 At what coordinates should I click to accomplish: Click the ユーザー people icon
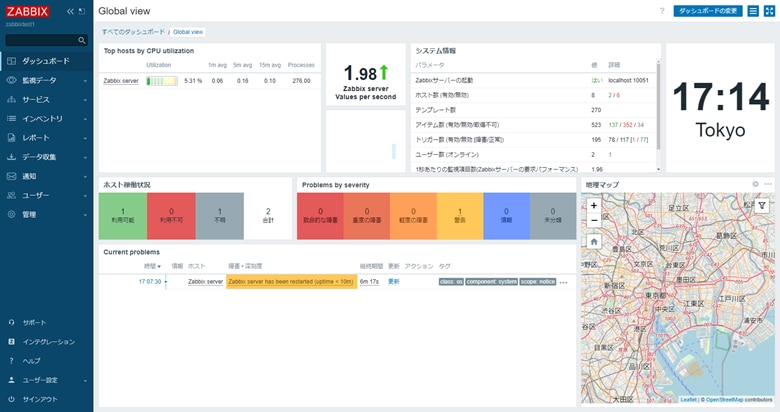pyautogui.click(x=11, y=196)
